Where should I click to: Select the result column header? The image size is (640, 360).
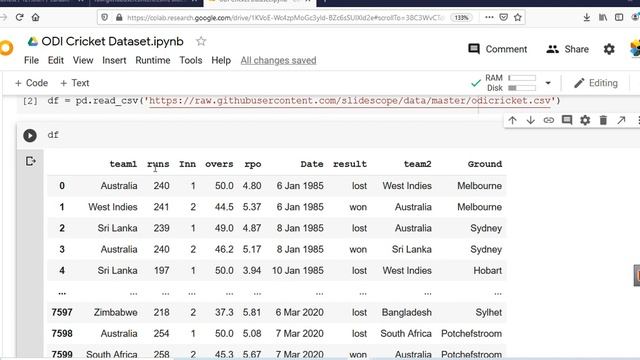[350, 164]
